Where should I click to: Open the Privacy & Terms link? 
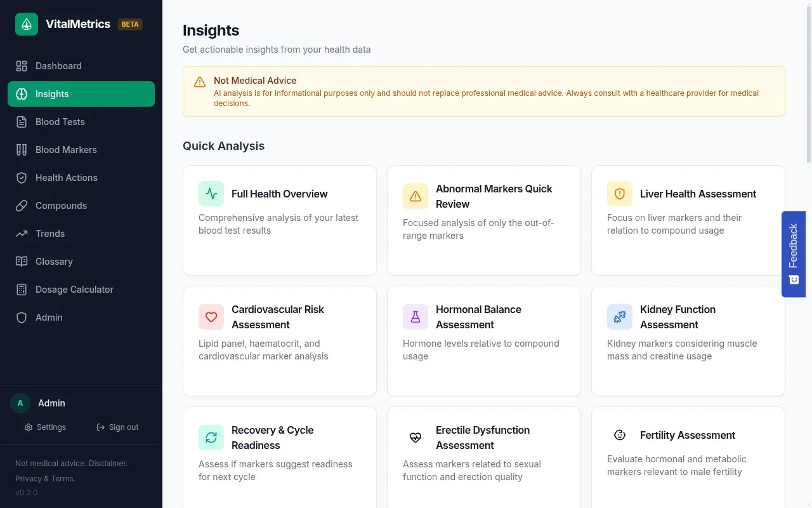click(x=45, y=479)
